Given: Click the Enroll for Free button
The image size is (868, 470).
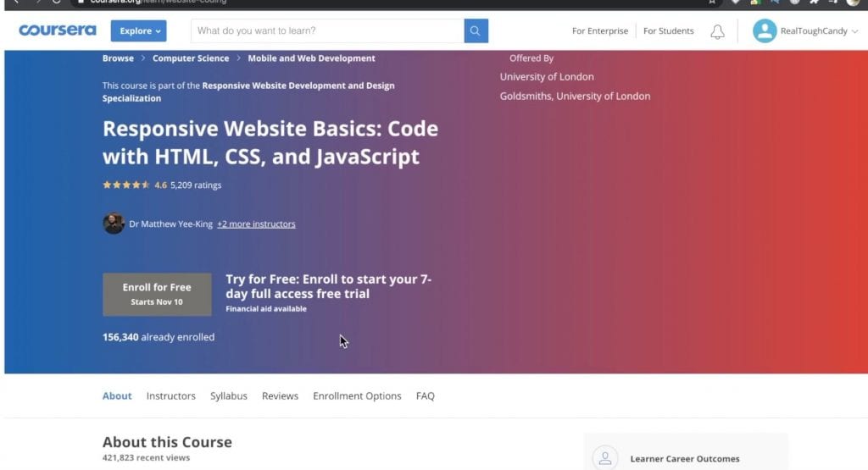Looking at the screenshot, I should 157,294.
